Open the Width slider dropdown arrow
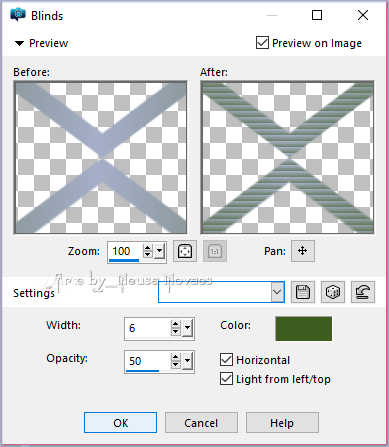Viewport: 389px width, 447px height. 188,328
